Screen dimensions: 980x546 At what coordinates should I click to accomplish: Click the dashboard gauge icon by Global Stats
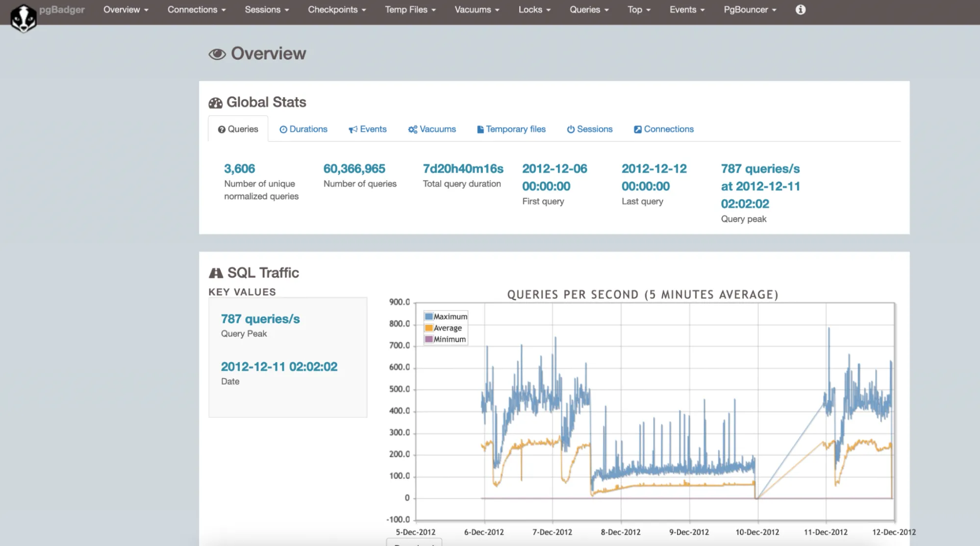[215, 103]
